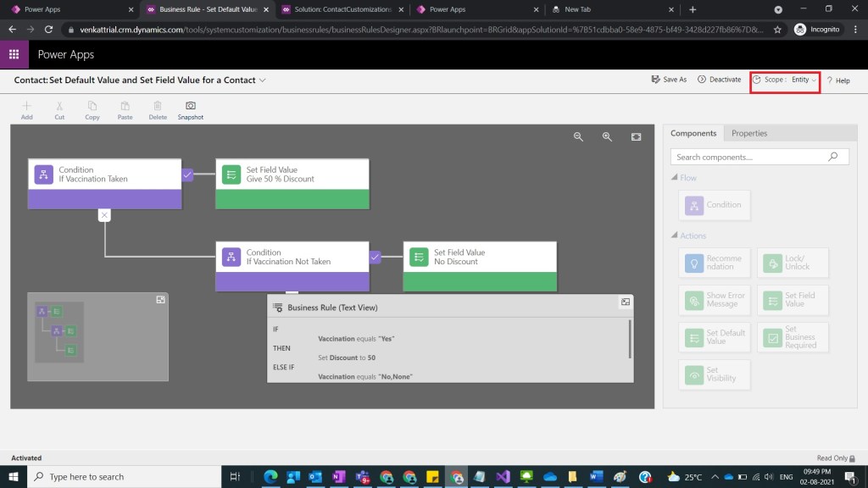Click the Search components input field
Image resolution: width=868 pixels, height=488 pixels.
click(748, 157)
